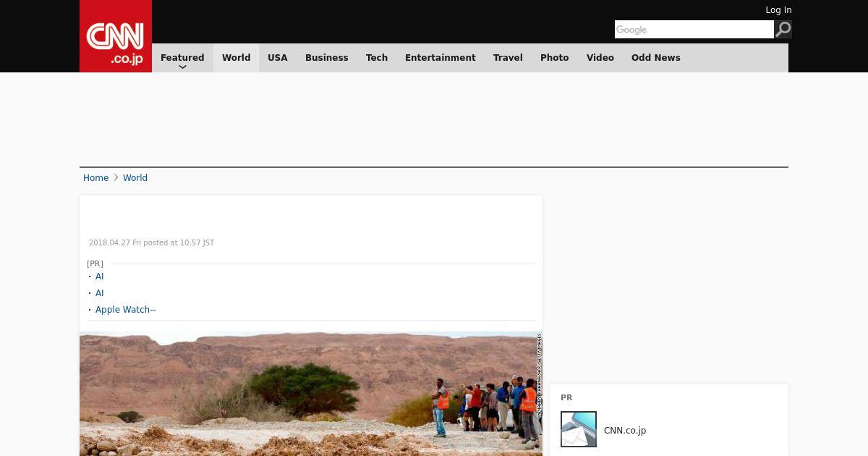Go to the Video section

(x=600, y=58)
